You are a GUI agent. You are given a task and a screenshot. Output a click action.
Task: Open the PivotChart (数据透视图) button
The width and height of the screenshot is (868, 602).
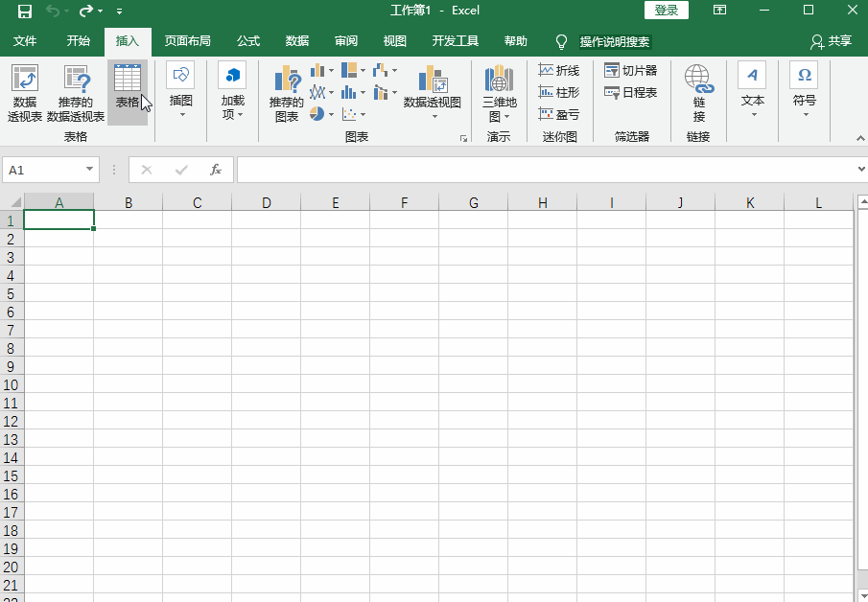[x=433, y=85]
